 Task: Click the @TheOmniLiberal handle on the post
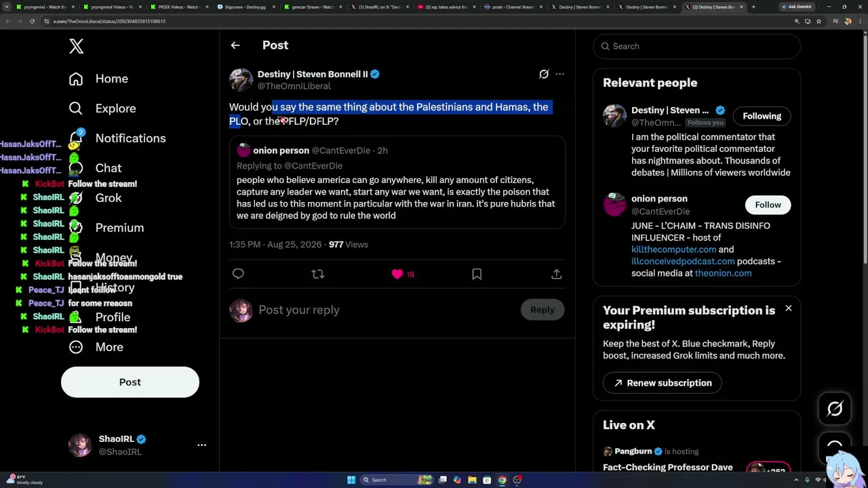click(x=294, y=86)
